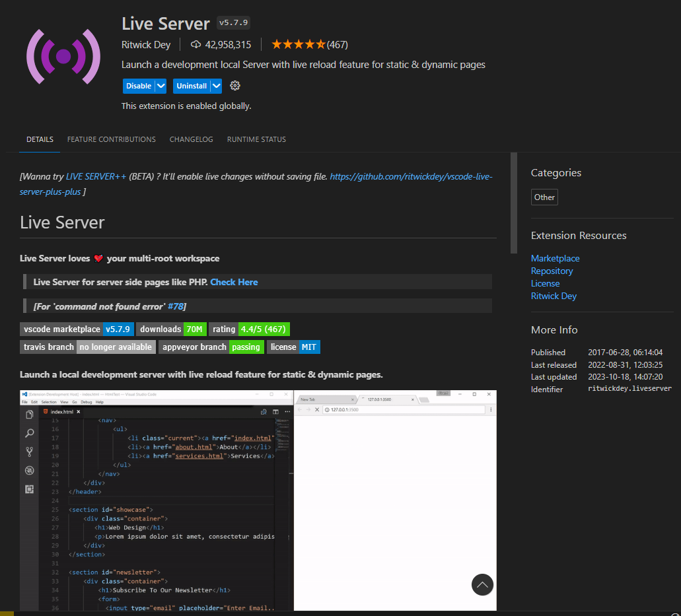Expand the Uninstall button dropdown arrow
This screenshot has height=616, width=681.
coord(216,86)
